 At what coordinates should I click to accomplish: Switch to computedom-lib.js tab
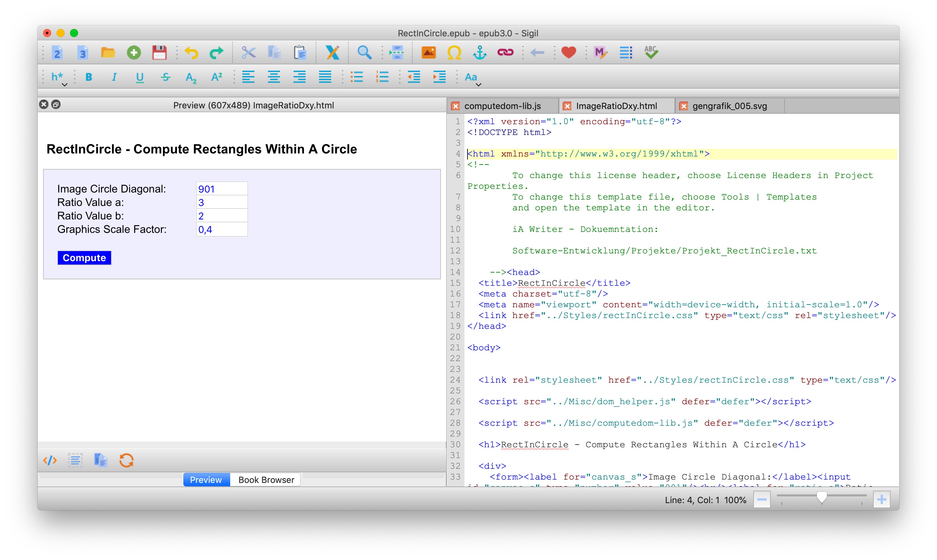point(502,106)
